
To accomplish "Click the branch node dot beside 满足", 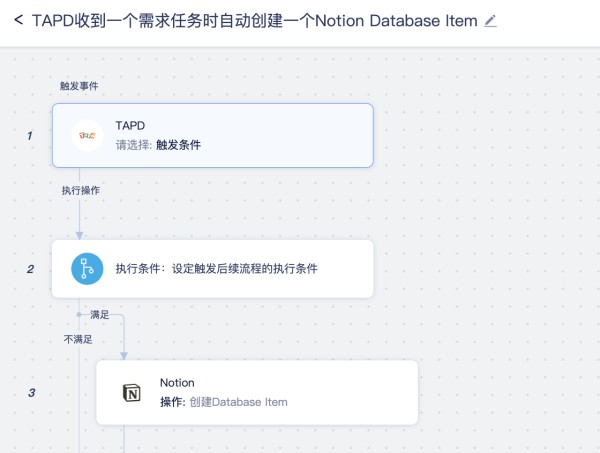I will 79,314.
